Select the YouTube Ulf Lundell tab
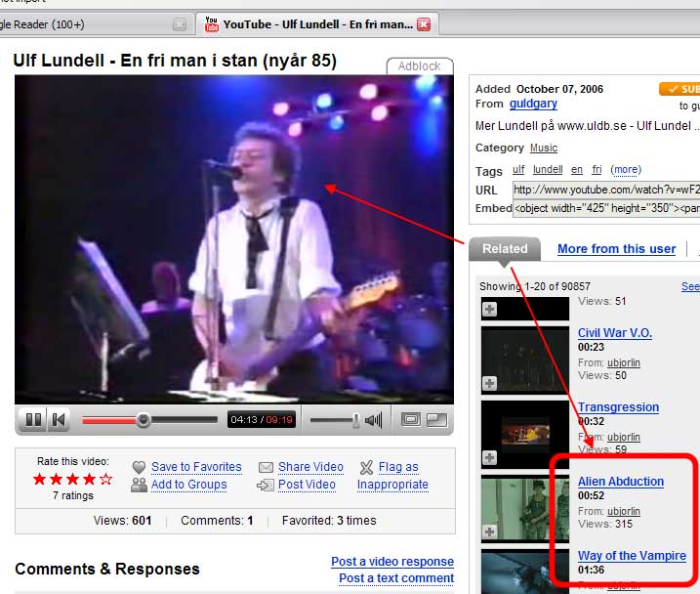The height and width of the screenshot is (594, 700). pyautogui.click(x=318, y=24)
